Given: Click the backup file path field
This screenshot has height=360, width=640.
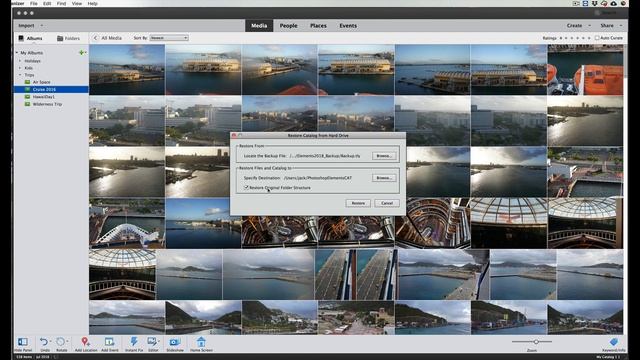Looking at the screenshot, I should (325, 156).
